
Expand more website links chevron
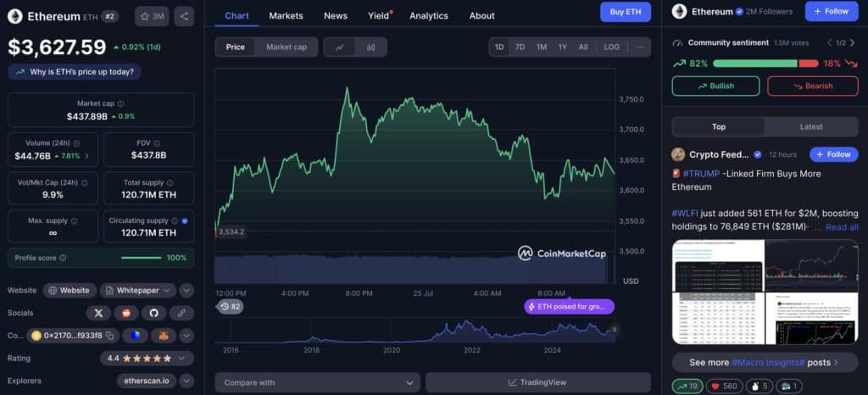coord(186,291)
